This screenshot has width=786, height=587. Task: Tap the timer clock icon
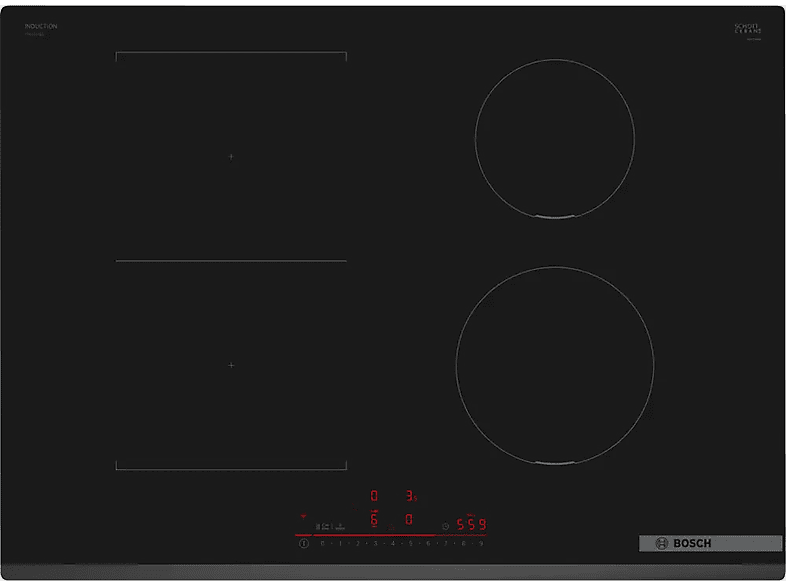[x=445, y=525]
